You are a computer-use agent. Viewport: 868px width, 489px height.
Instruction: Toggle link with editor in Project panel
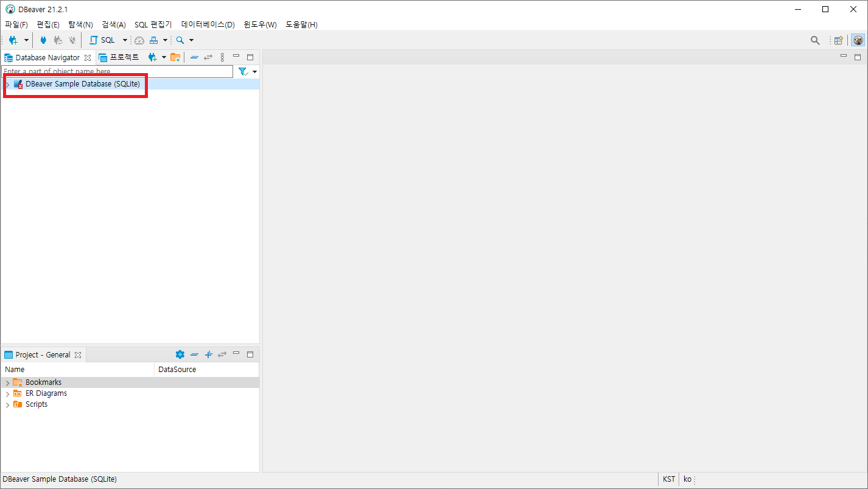tap(222, 354)
